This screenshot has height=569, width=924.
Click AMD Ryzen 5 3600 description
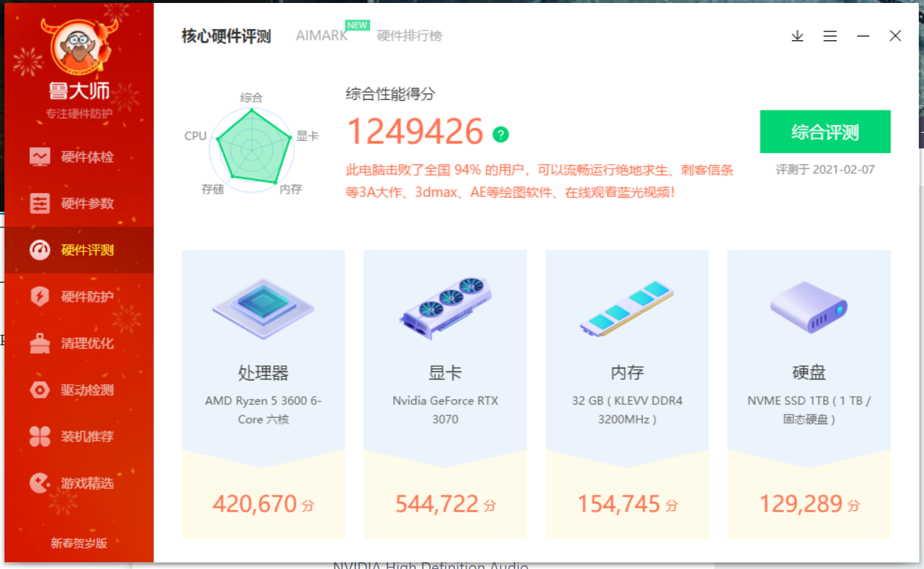263,410
